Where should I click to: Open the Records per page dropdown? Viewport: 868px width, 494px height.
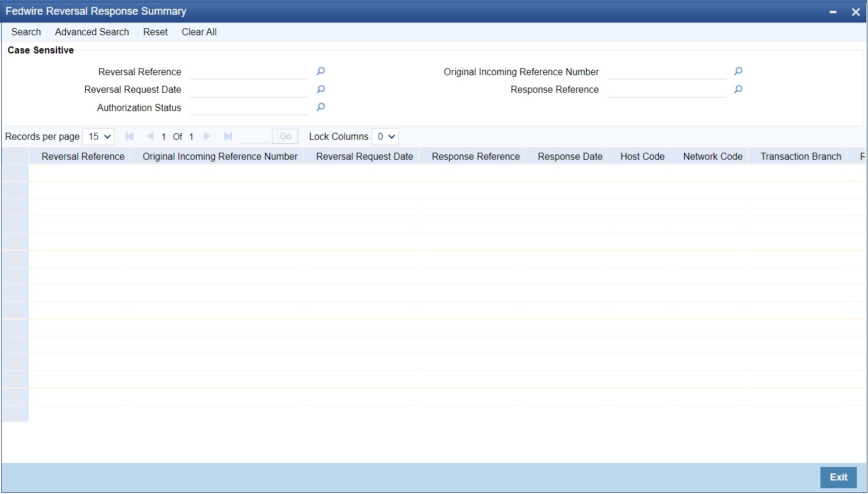click(x=99, y=136)
